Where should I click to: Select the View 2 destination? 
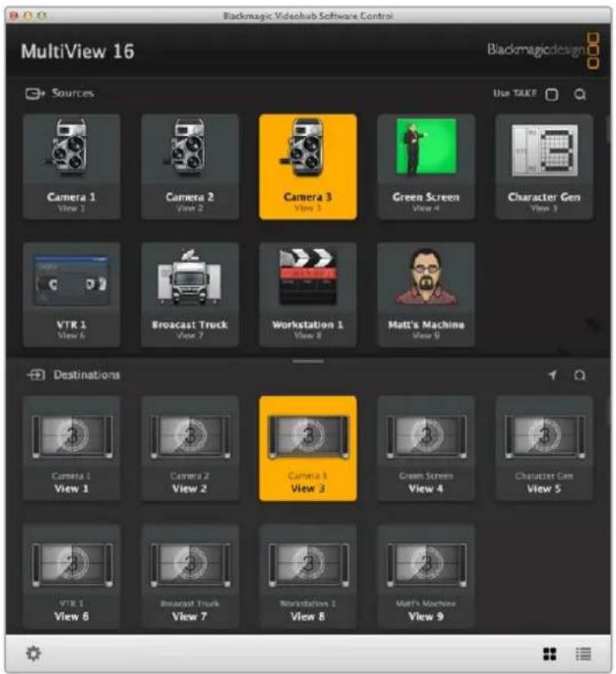[189, 448]
